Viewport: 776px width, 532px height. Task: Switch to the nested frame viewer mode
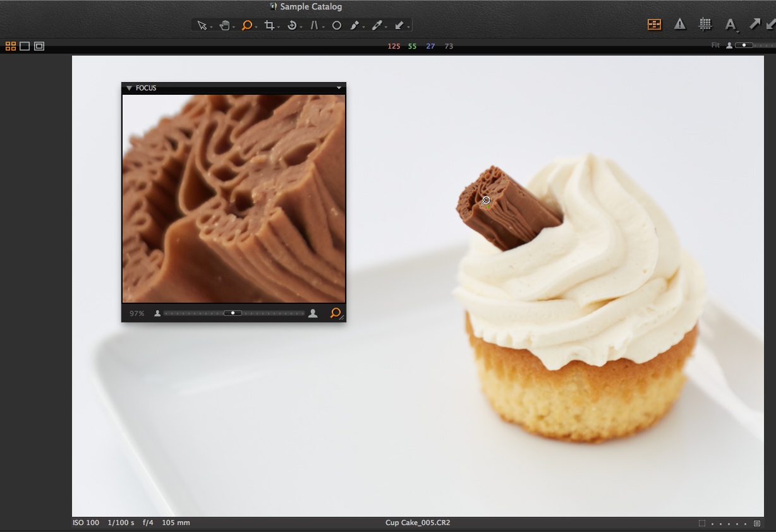tap(39, 46)
